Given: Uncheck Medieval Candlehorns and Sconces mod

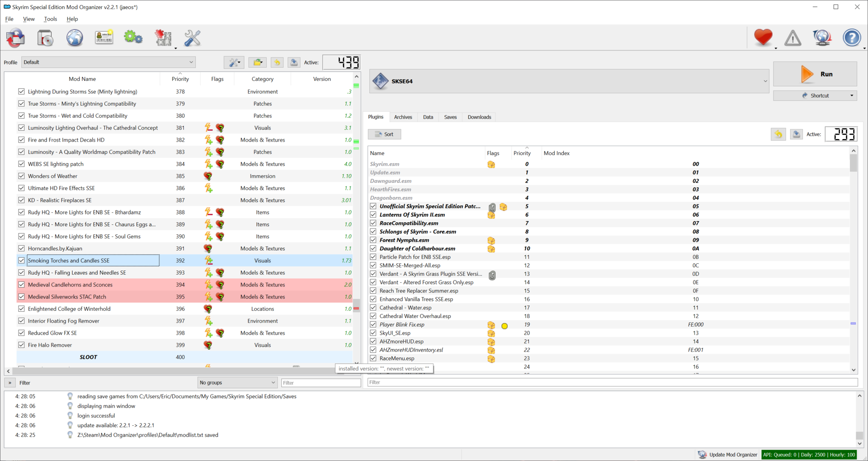Looking at the screenshot, I should click(21, 285).
